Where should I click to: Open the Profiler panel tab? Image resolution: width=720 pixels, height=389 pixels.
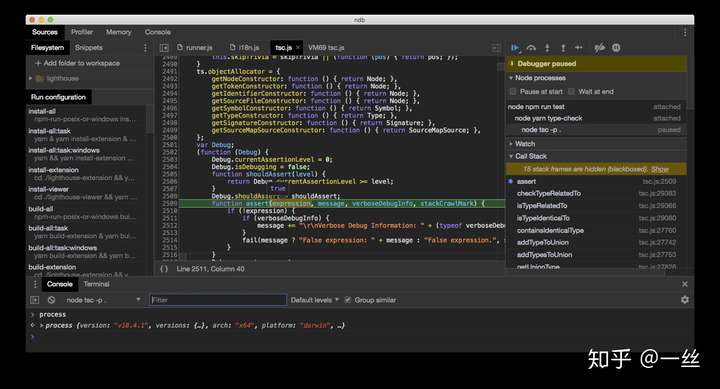(82, 32)
